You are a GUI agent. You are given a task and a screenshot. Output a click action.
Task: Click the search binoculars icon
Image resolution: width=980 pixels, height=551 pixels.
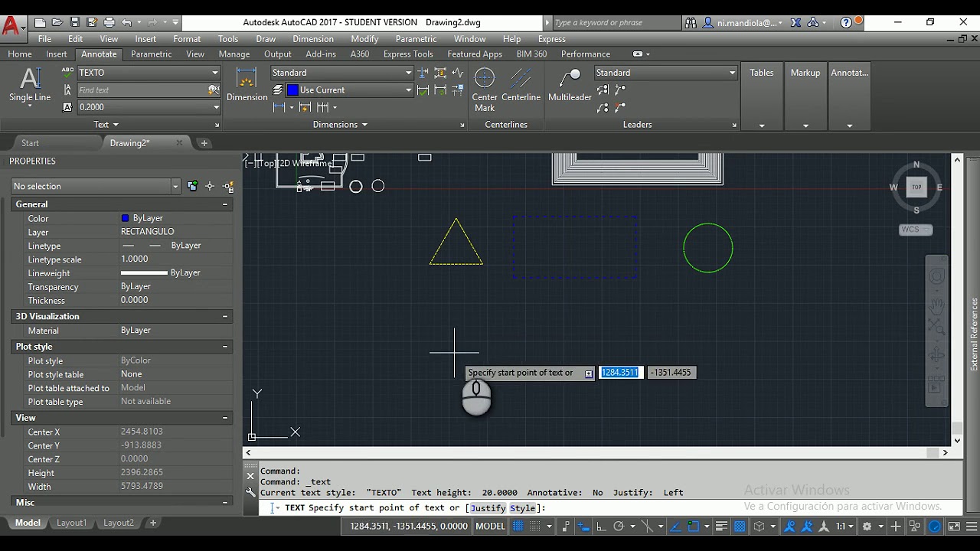[x=691, y=23]
